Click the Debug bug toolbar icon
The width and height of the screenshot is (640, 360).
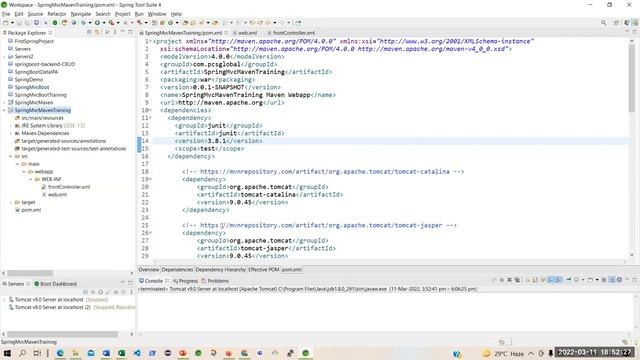pyautogui.click(x=83, y=23)
